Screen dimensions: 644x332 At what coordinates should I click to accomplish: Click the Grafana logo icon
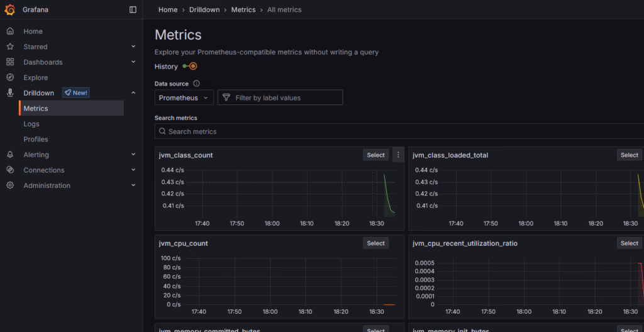(x=10, y=9)
